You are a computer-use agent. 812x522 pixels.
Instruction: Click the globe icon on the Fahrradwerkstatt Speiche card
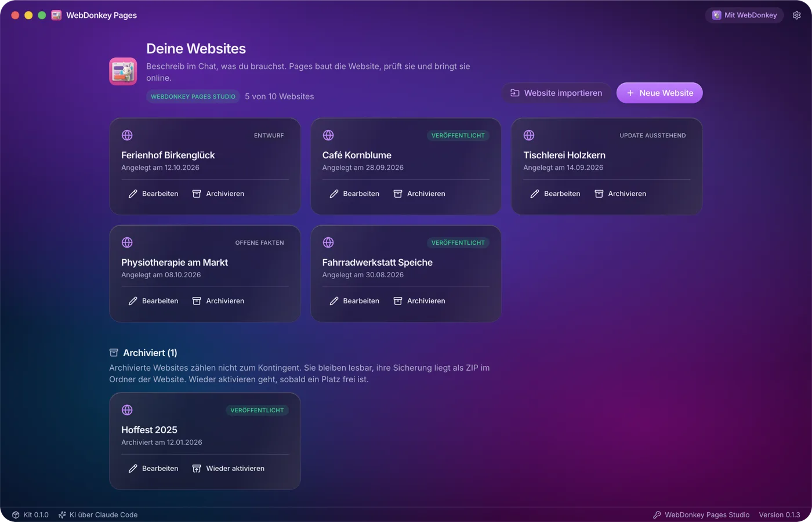(328, 242)
